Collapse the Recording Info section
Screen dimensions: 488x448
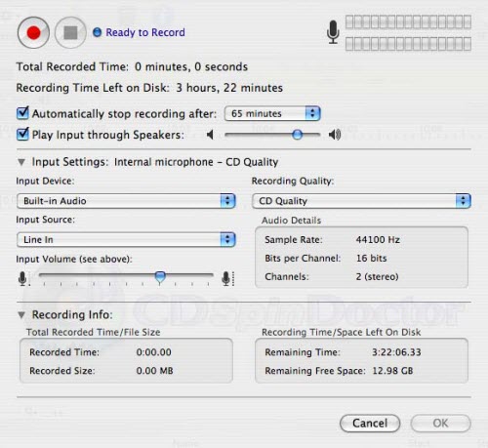tap(21, 314)
